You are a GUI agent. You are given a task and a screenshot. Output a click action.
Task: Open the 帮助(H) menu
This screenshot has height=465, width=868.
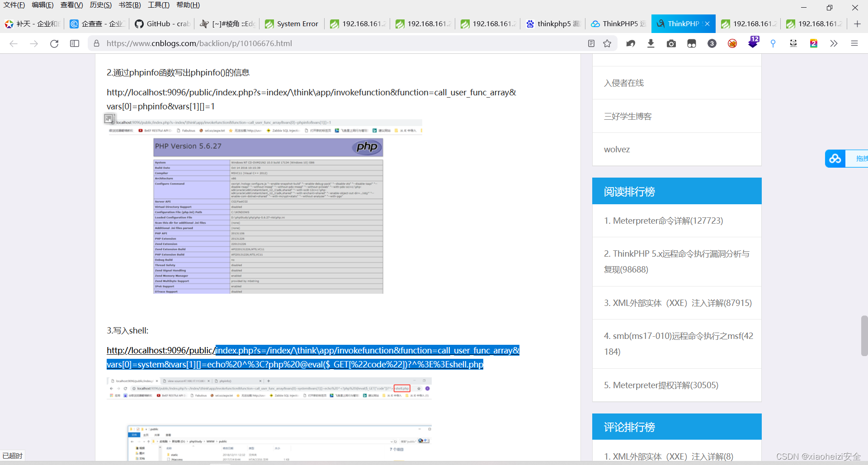click(x=188, y=5)
